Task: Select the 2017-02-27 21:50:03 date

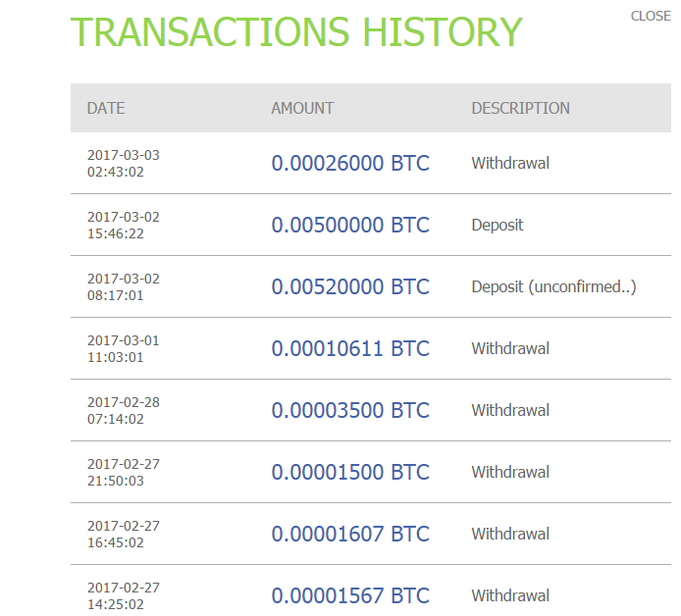Action: tap(123, 472)
